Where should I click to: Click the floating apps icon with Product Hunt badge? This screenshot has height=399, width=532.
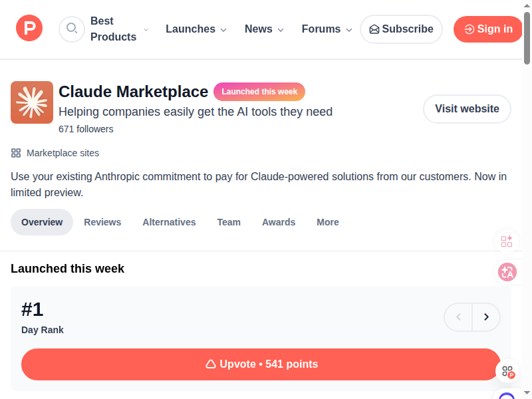(507, 372)
